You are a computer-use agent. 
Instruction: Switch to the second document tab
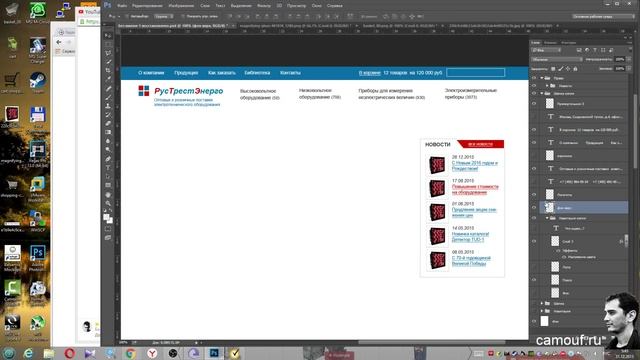(x=296, y=26)
